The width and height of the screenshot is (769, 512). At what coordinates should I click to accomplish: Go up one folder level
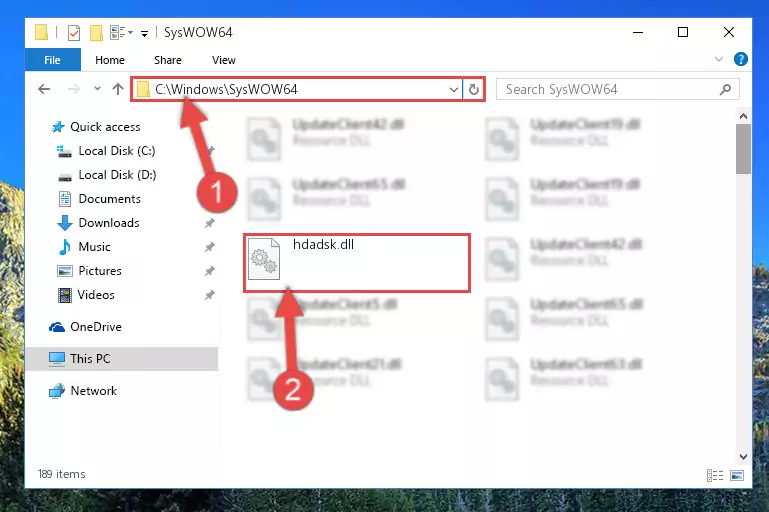point(118,89)
